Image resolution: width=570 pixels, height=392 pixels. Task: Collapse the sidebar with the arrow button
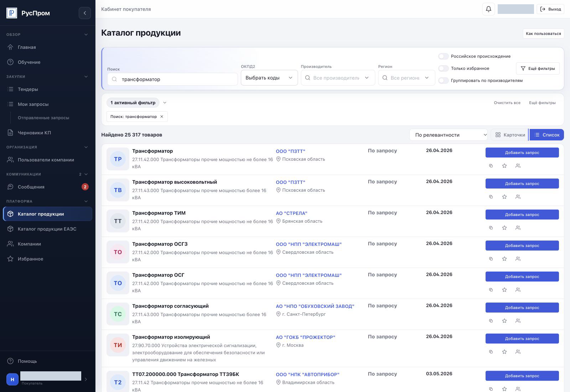85,13
